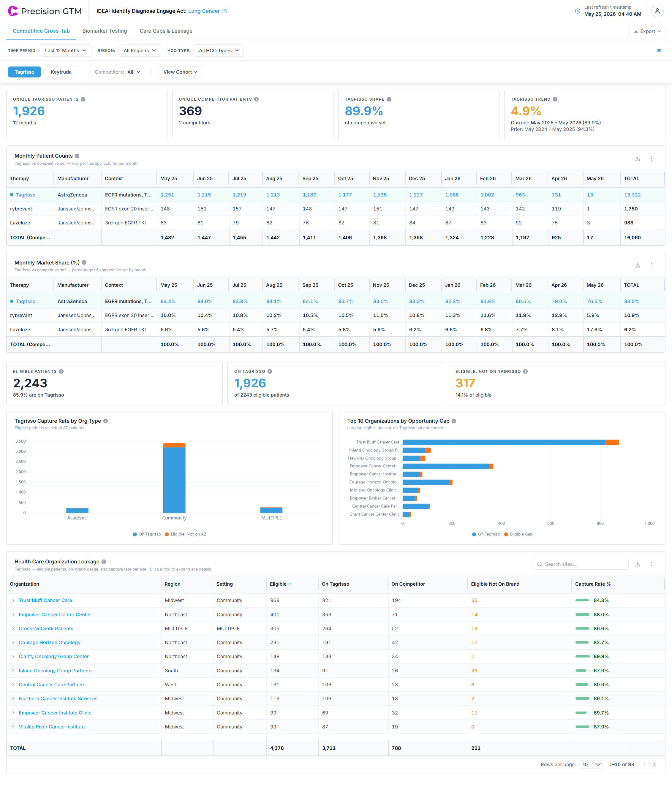
Task: Click the last refresh clock icon
Action: coord(577,11)
